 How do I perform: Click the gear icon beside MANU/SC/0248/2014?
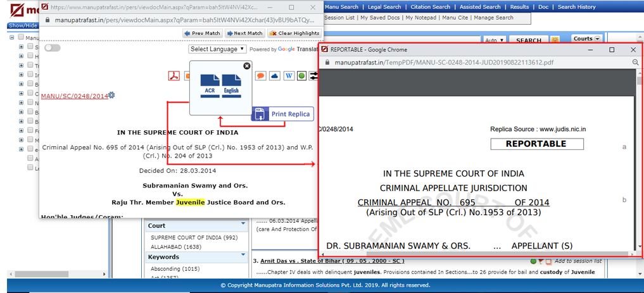click(112, 96)
